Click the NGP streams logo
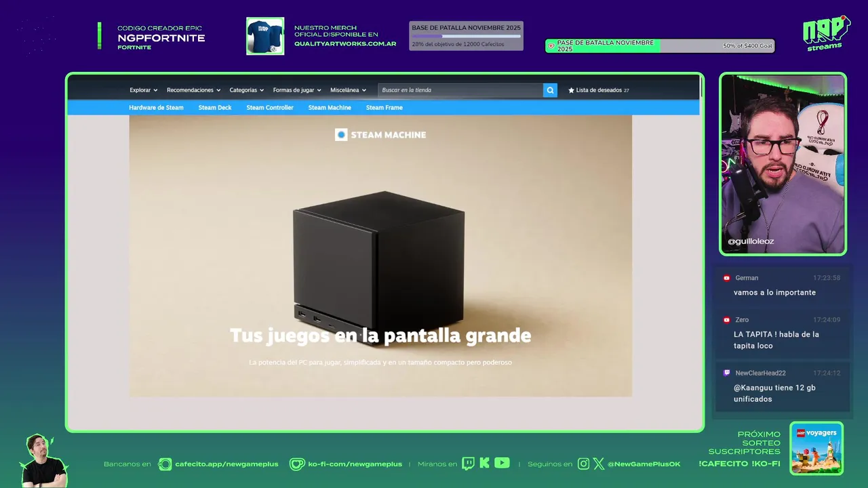Viewport: 868px width, 488px height. point(826,33)
